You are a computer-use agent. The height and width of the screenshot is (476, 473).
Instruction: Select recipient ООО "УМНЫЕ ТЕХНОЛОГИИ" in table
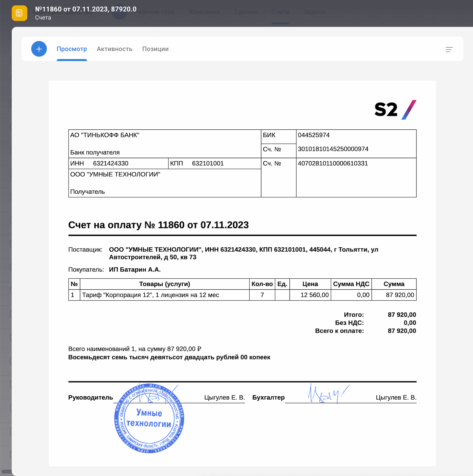point(115,174)
